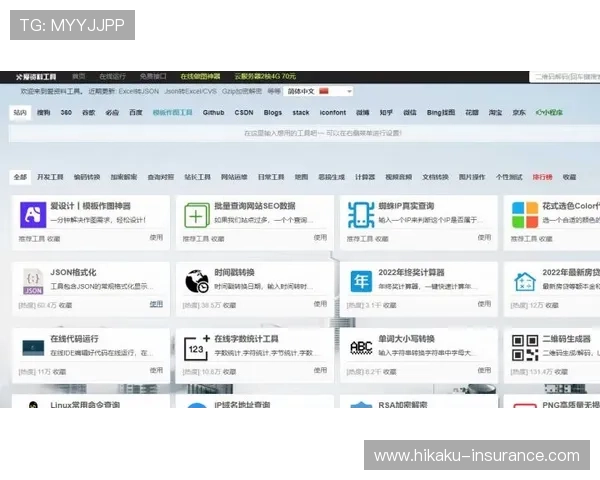
Task: Open the cloud server 2核4G promo link
Action: 265,77
